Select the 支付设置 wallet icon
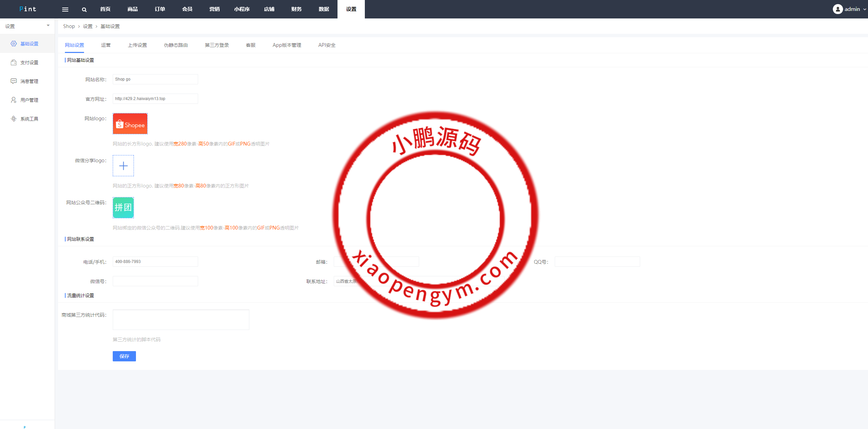This screenshot has height=429, width=868. click(14, 62)
